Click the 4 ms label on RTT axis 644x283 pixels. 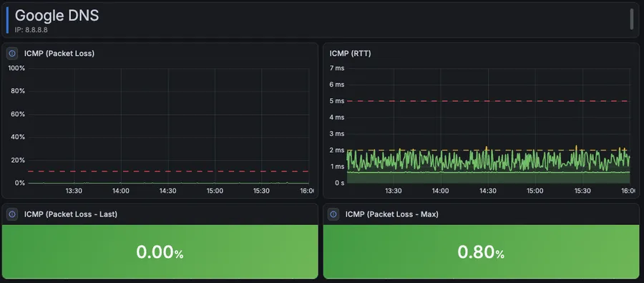coord(337,117)
